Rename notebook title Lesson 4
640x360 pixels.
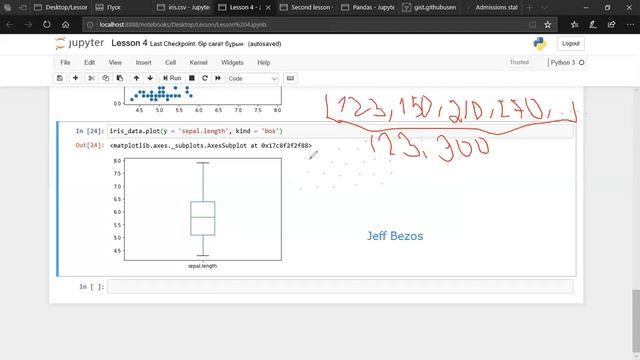(x=129, y=43)
